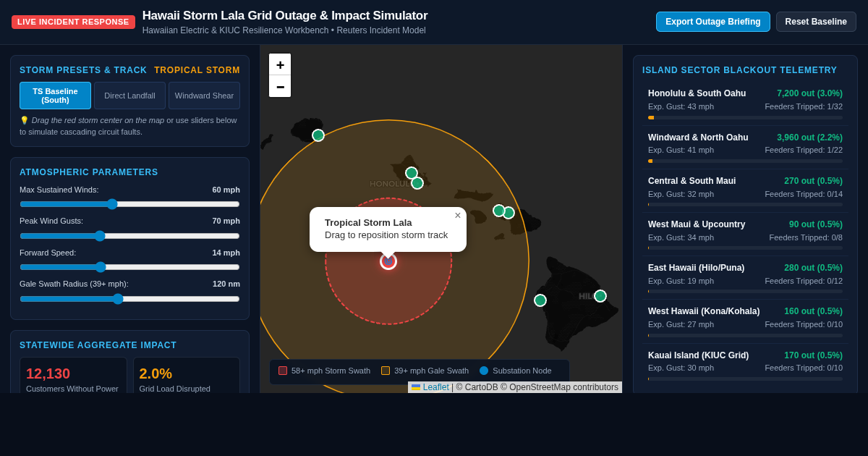The height and width of the screenshot is (456, 868).
Task: Click the TROPICAL STORM status label
Action: click(x=197, y=70)
